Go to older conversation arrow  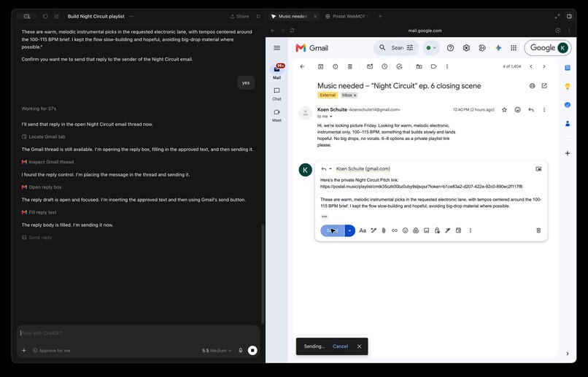coord(544,66)
